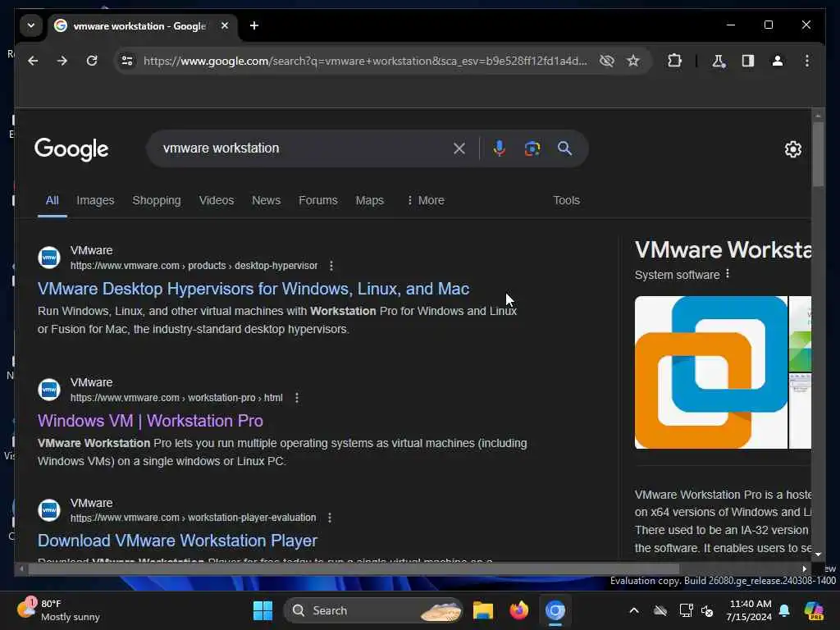Clear the Google search box
Image resolution: width=840 pixels, height=630 pixels.
pyautogui.click(x=459, y=148)
